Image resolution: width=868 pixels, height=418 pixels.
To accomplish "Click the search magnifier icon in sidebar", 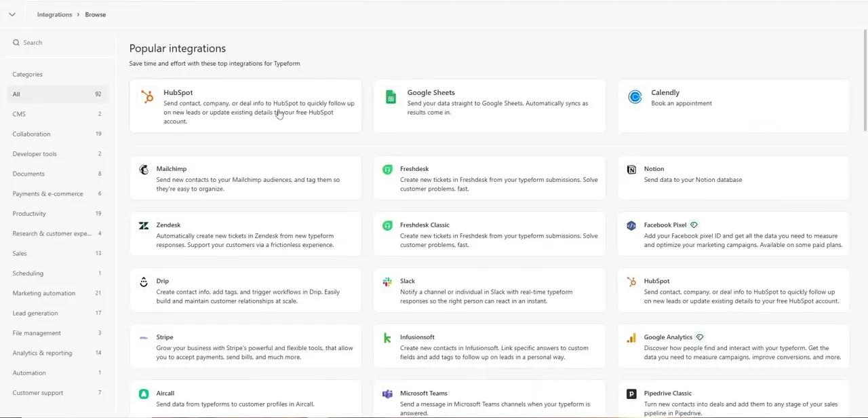I will [16, 42].
